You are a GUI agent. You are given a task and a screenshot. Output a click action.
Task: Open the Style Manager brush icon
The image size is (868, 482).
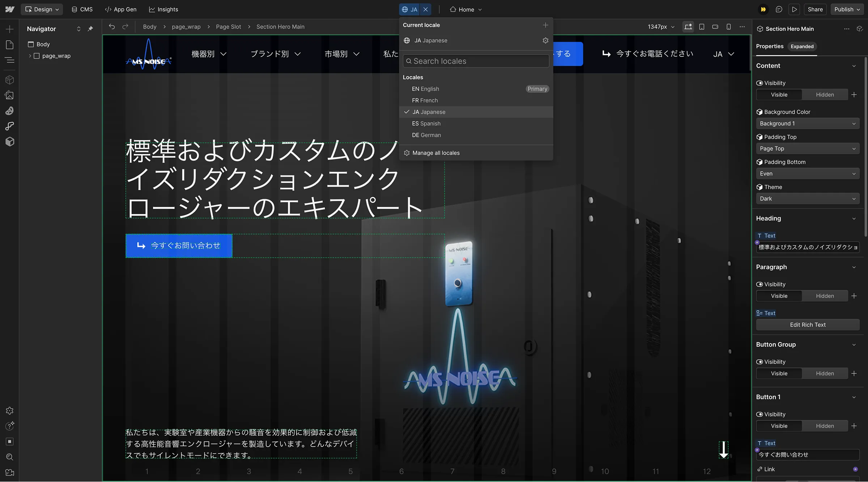tap(10, 111)
